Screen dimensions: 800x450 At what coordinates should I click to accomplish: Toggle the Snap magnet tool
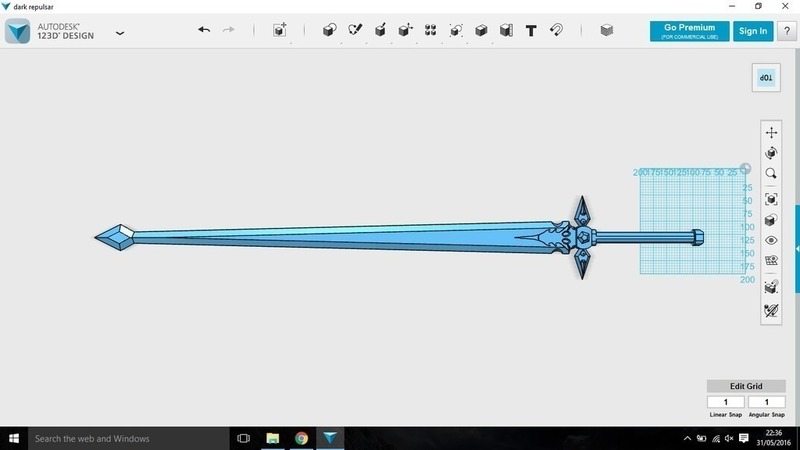(x=556, y=30)
